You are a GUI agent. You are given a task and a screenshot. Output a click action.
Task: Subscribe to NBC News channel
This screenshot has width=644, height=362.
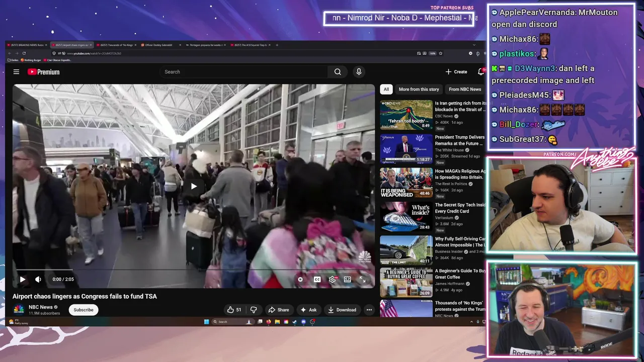coord(84,310)
